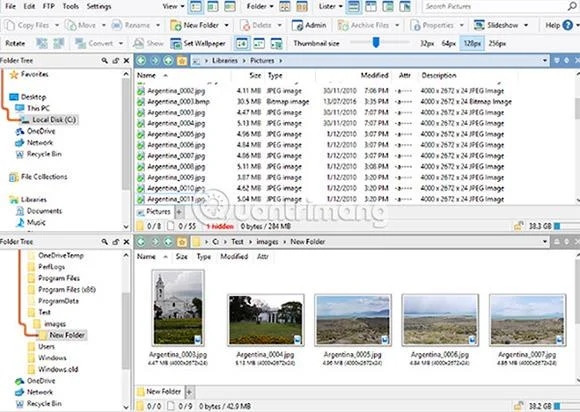Create a New Folder

click(195, 25)
